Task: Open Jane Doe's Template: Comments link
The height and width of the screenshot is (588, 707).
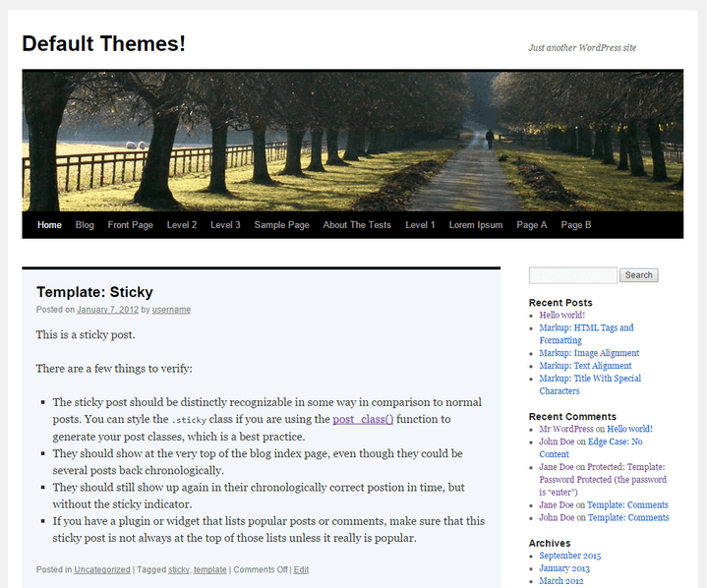Action: click(x=627, y=505)
